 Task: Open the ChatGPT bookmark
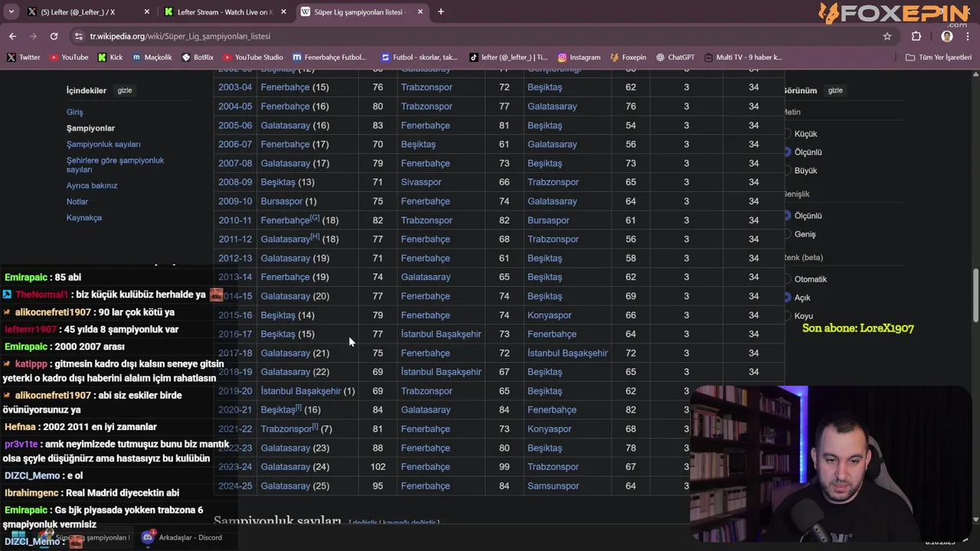coord(675,57)
